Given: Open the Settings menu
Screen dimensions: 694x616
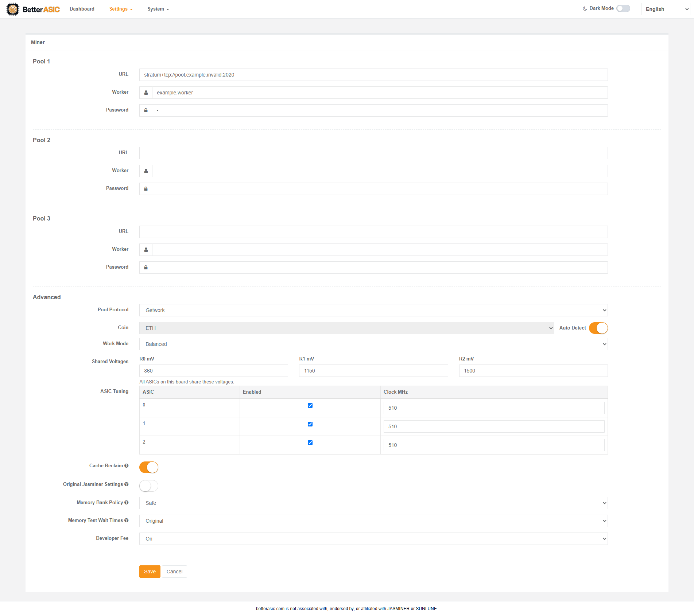Looking at the screenshot, I should (121, 9).
